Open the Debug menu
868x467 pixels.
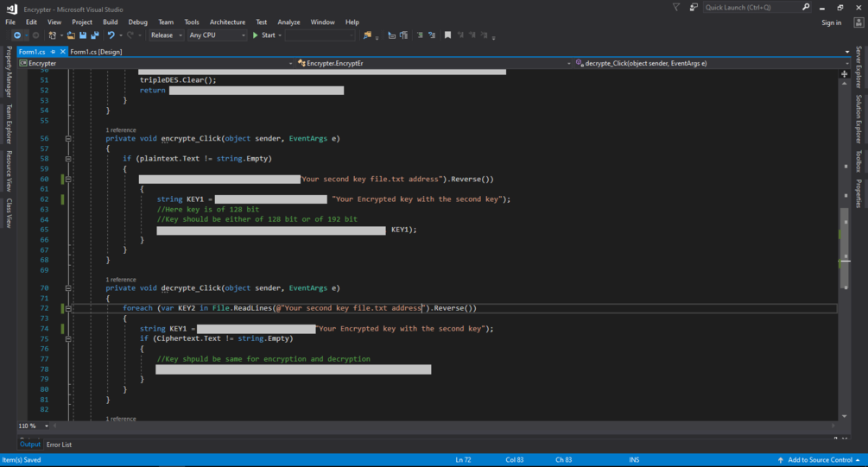[138, 22]
